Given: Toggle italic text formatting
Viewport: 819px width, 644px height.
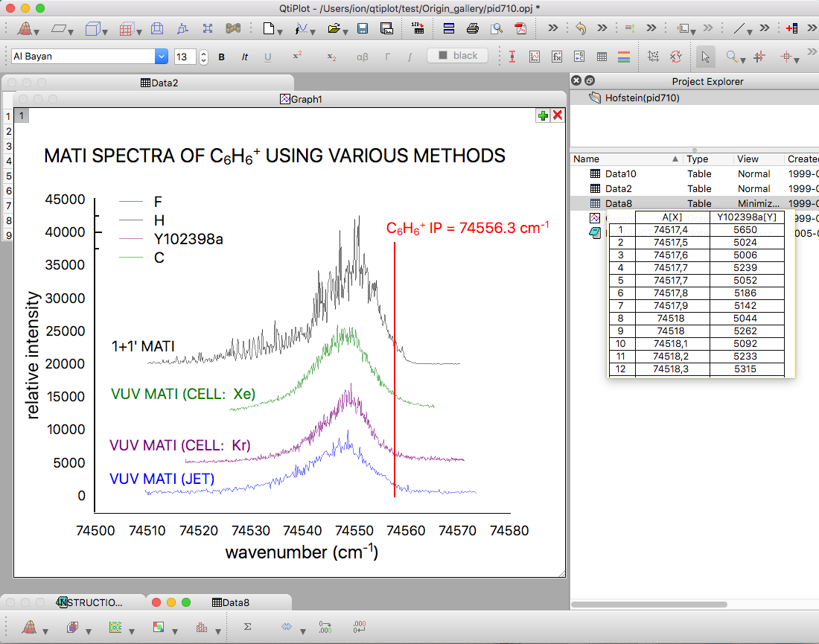Looking at the screenshot, I should [x=244, y=57].
